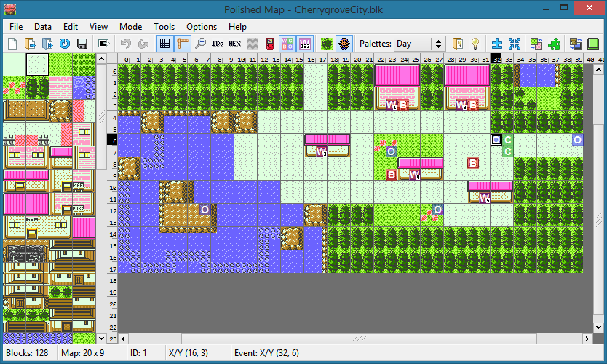
Task: Open the Data menu
Action: pos(43,27)
